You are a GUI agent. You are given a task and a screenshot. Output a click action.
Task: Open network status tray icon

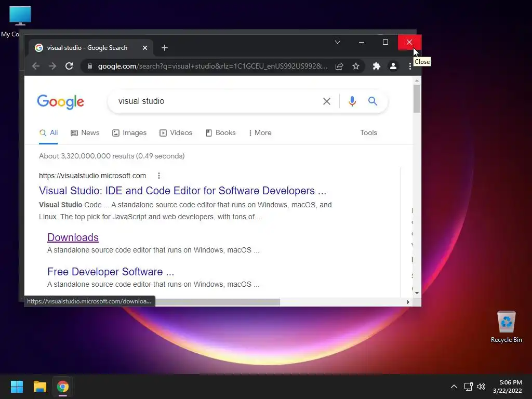(x=469, y=387)
